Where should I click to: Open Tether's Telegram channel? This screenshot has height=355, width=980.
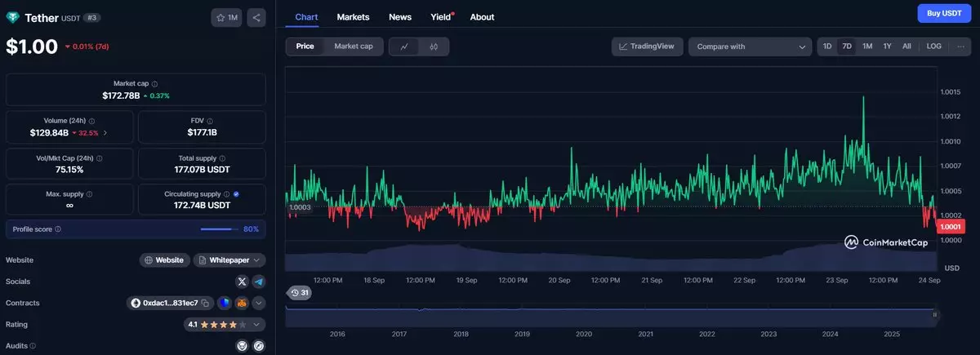258,282
